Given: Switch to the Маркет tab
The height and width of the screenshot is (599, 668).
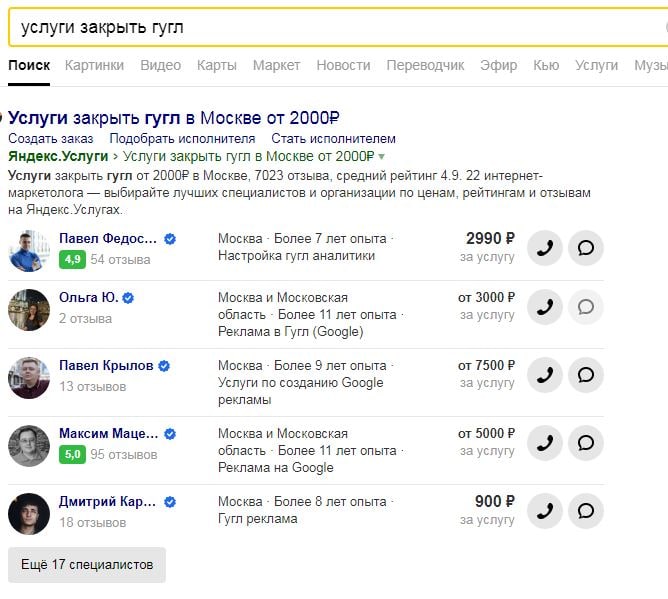Looking at the screenshot, I should 276,65.
